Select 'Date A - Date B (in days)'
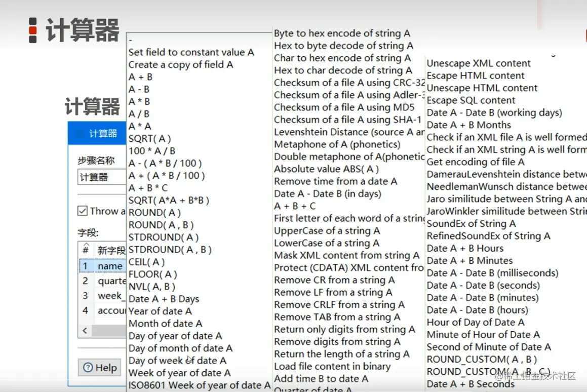 (x=328, y=193)
